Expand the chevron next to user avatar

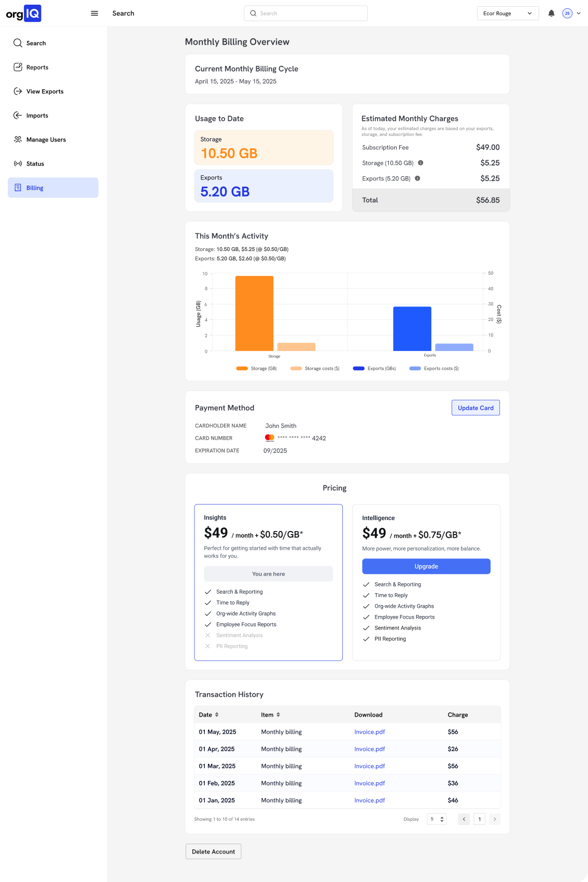579,13
